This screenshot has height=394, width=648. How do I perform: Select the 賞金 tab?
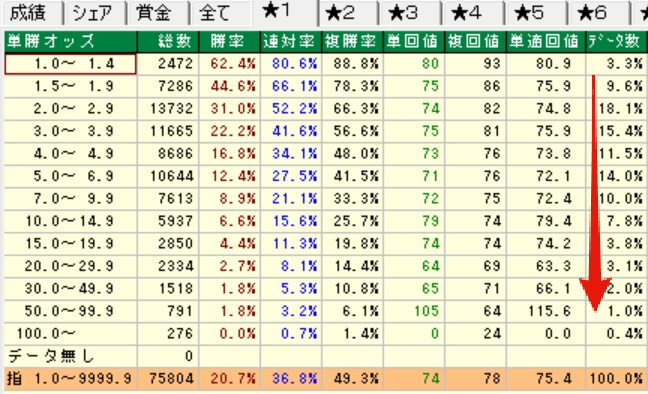click(x=157, y=12)
